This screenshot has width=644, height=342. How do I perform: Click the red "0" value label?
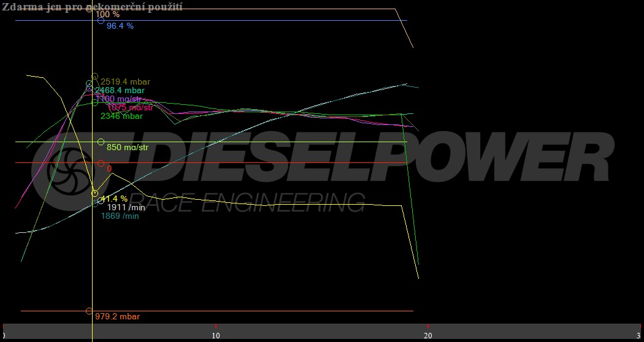click(x=109, y=169)
